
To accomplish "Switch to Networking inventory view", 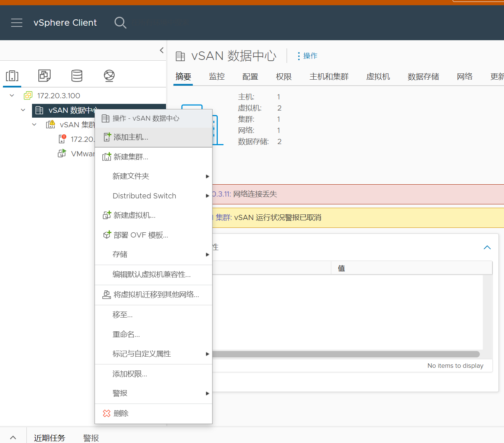I will click(x=109, y=76).
